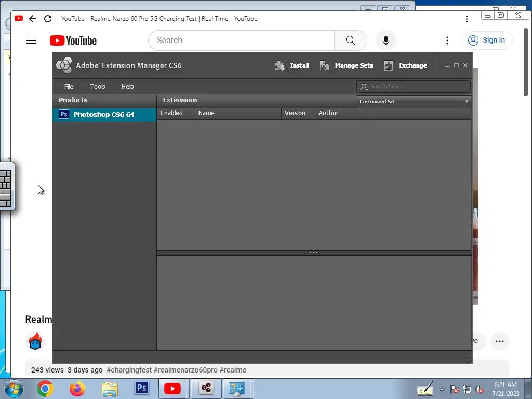
Task: Reload the YouTube page
Action: point(48,19)
